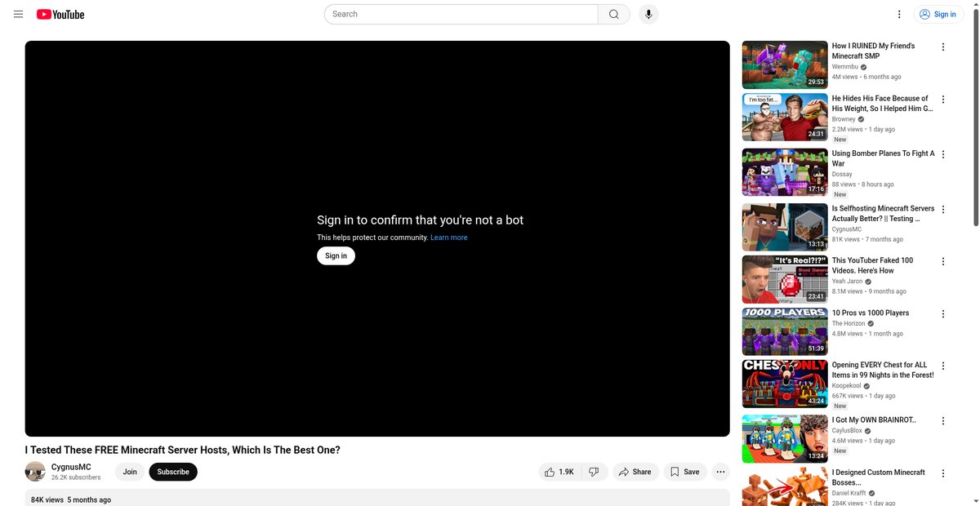Activate voice search microphone

pos(648,14)
